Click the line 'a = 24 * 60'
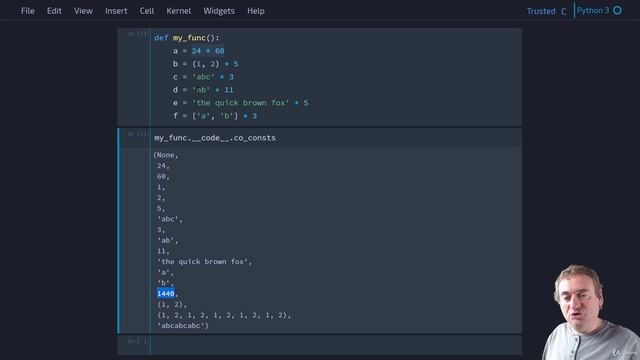 click(198, 51)
